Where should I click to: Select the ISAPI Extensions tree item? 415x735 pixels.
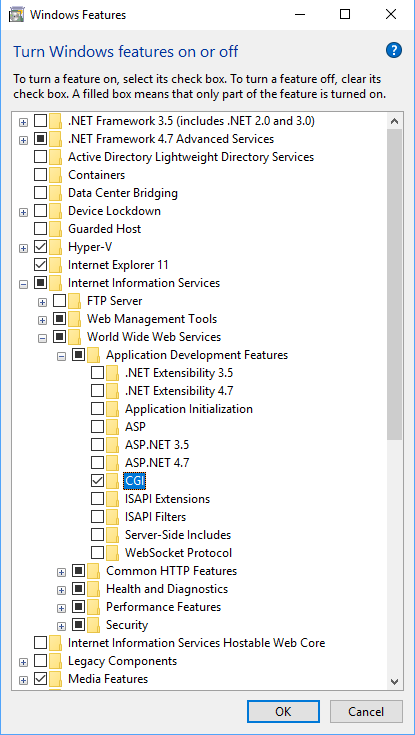(167, 499)
